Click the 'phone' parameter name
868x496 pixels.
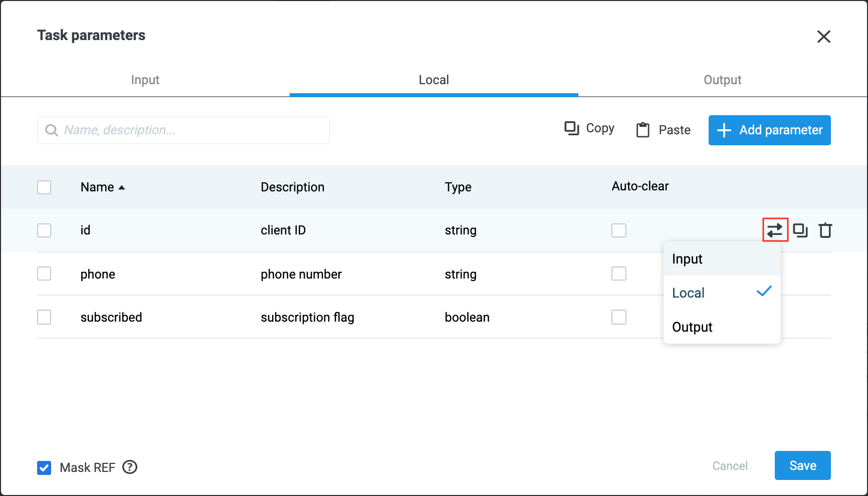(98, 274)
